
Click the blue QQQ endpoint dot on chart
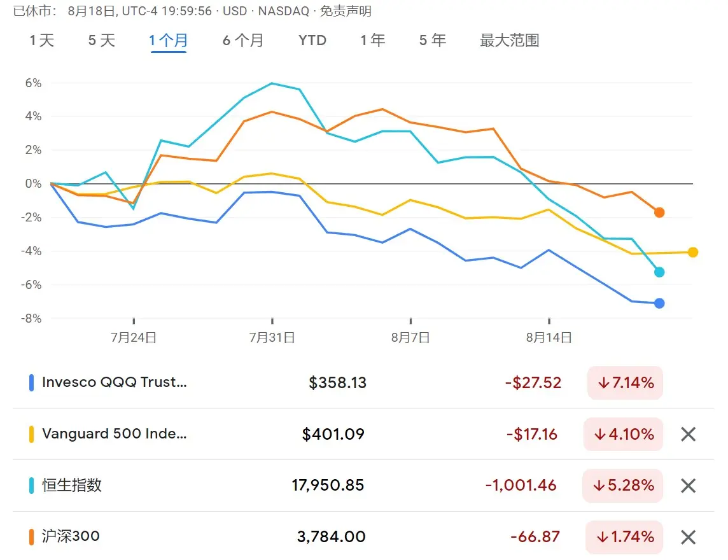click(659, 303)
